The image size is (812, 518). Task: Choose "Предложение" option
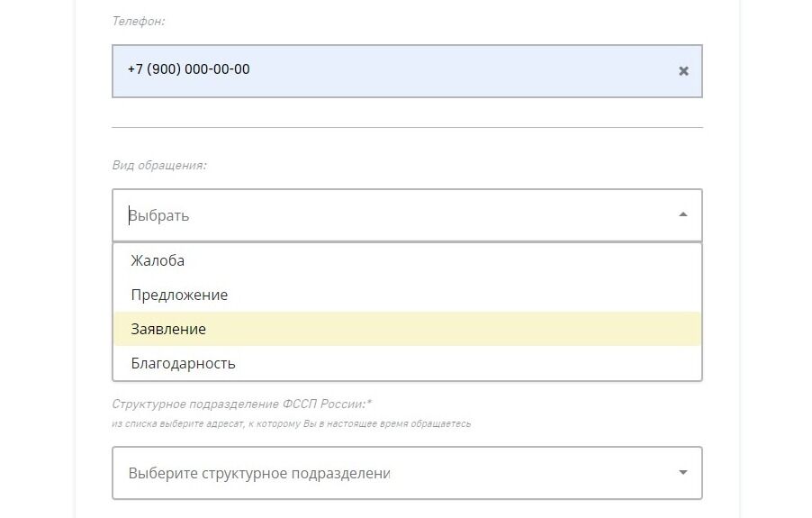click(407, 295)
